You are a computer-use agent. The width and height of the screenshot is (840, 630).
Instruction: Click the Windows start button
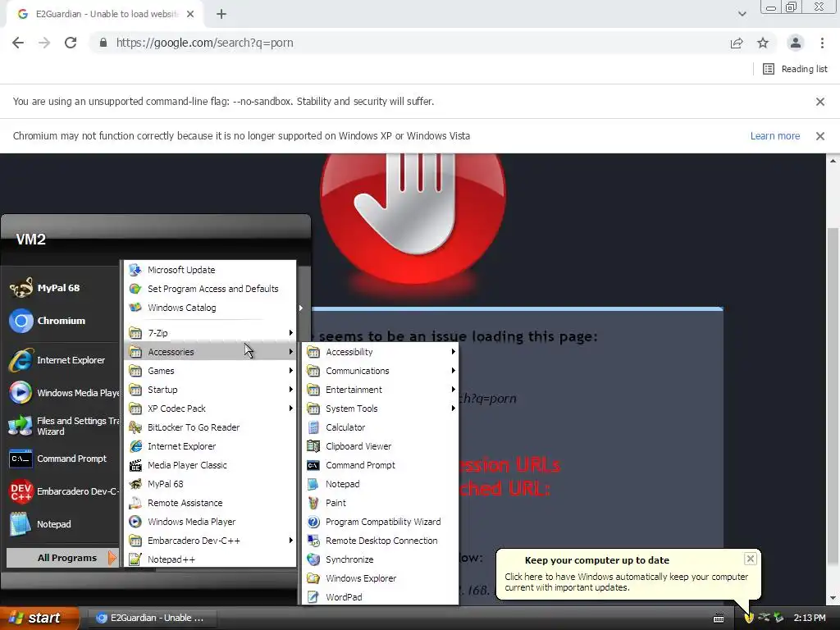click(x=39, y=619)
